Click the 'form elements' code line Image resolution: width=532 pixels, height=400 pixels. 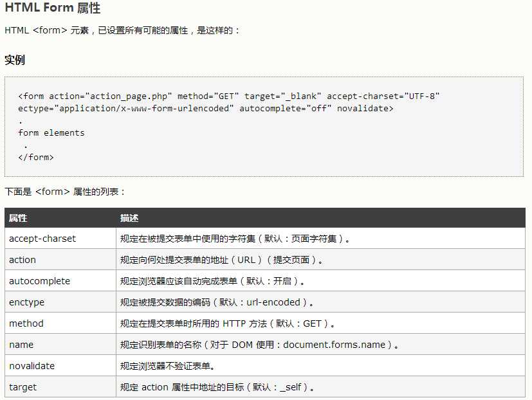51,133
